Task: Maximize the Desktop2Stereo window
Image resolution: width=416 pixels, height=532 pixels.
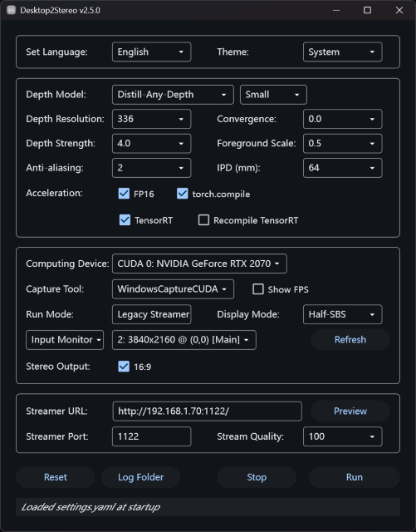Action: [368, 10]
